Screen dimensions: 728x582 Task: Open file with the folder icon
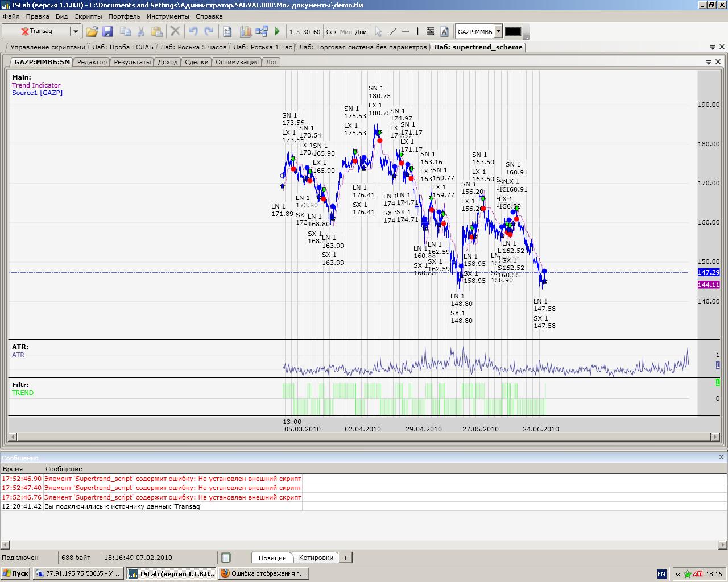[92, 32]
